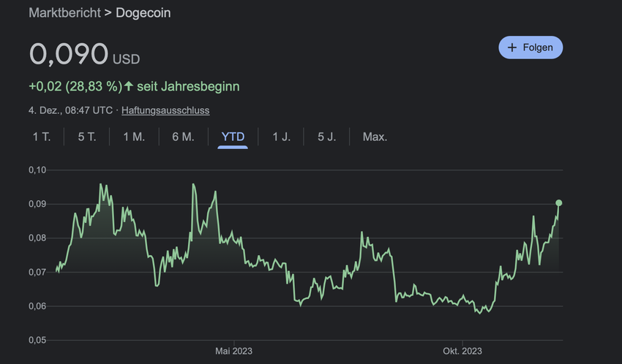Click the Okt. 2023 axis label
Screen dimensions: 622x364
[462, 351]
